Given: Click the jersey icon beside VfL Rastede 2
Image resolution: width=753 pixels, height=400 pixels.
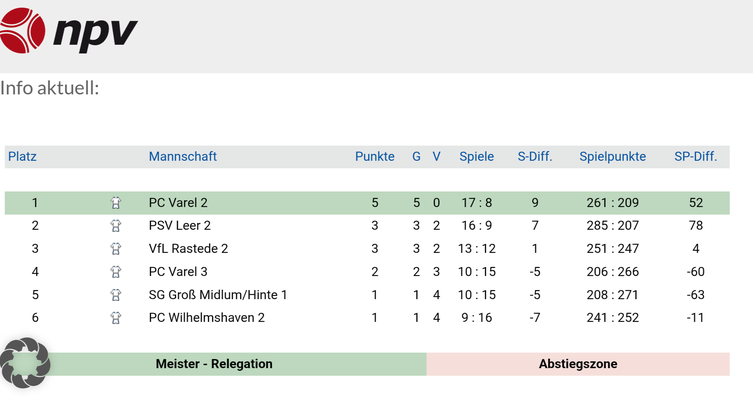Looking at the screenshot, I should tap(116, 249).
